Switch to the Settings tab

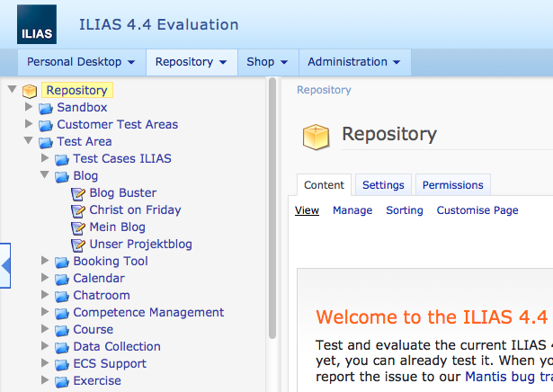click(383, 185)
